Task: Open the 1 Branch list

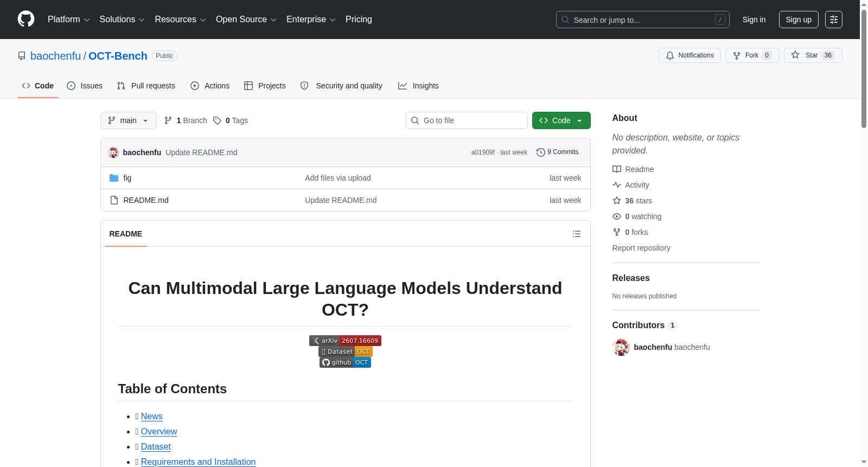Action: click(186, 120)
